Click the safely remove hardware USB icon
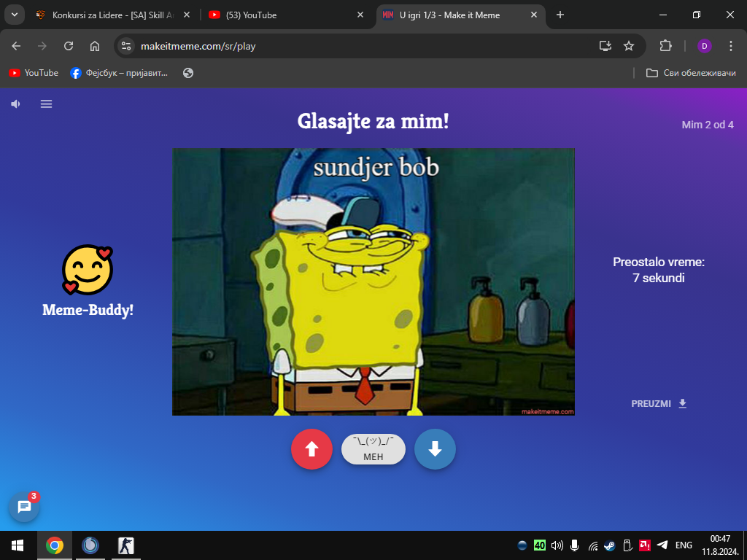The height and width of the screenshot is (560, 747). tap(627, 545)
